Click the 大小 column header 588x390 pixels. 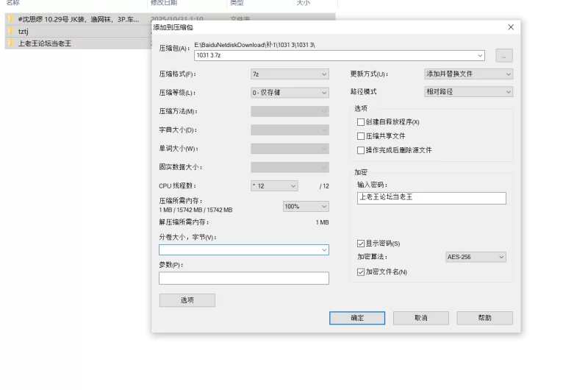point(304,3)
